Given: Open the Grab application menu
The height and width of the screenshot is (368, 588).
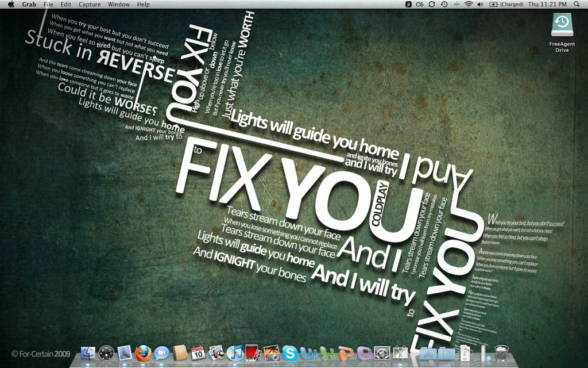Looking at the screenshot, I should pyautogui.click(x=29, y=5).
